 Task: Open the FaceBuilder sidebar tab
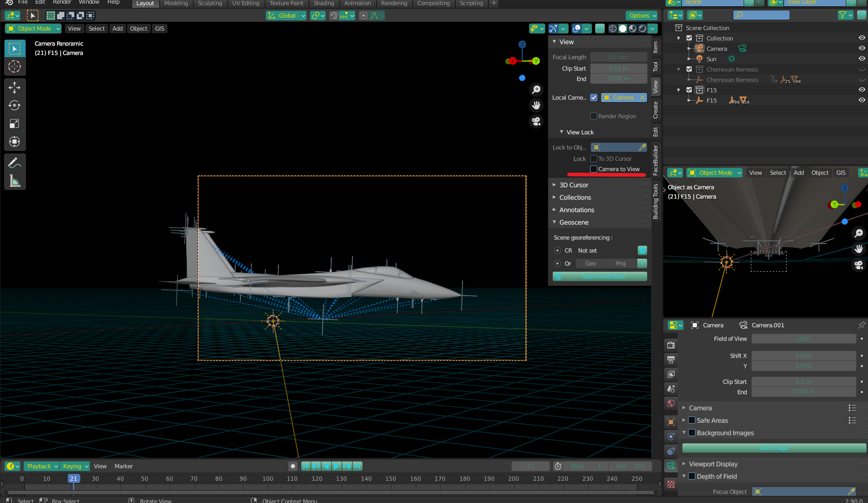tap(656, 160)
